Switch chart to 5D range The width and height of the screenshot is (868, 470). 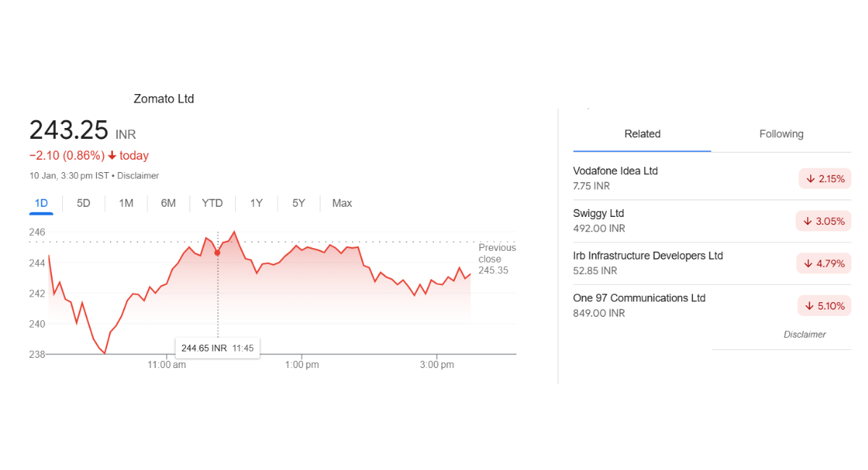[83, 203]
